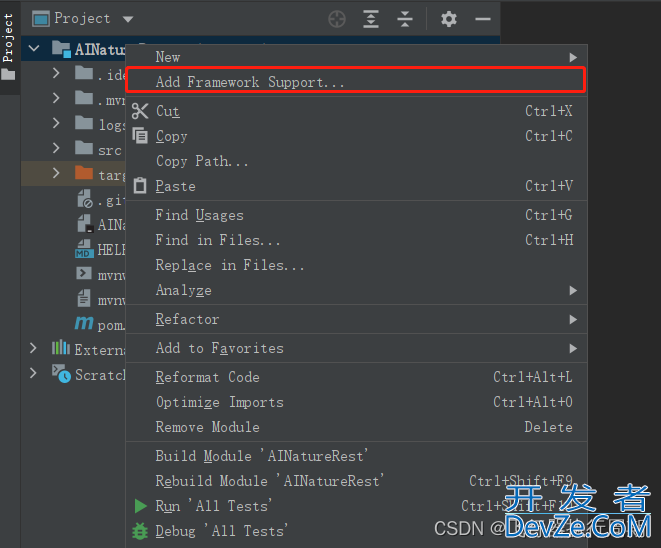Open the New submenu
Image resolution: width=661 pixels, height=548 pixels.
coord(356,57)
